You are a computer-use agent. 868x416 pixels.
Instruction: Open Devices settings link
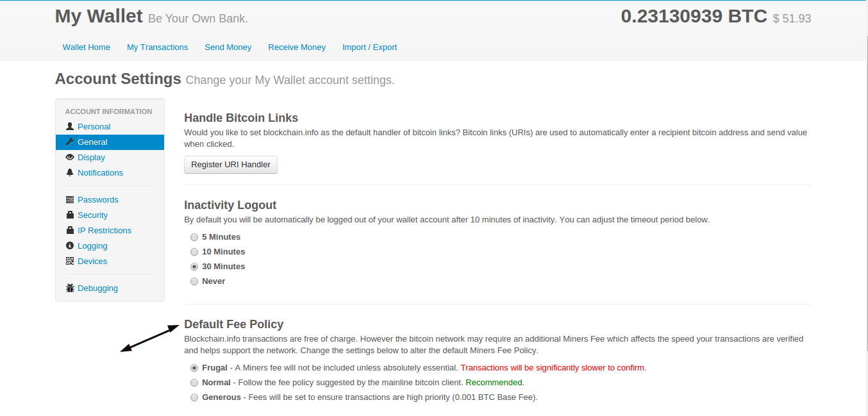tap(92, 262)
